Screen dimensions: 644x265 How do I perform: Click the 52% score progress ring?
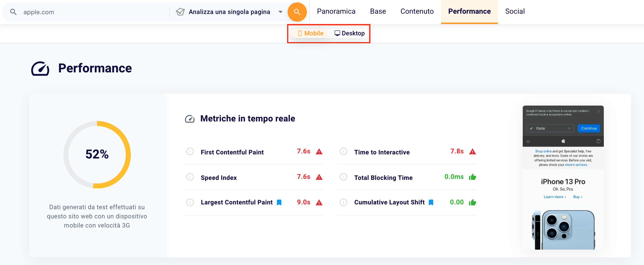[97, 154]
